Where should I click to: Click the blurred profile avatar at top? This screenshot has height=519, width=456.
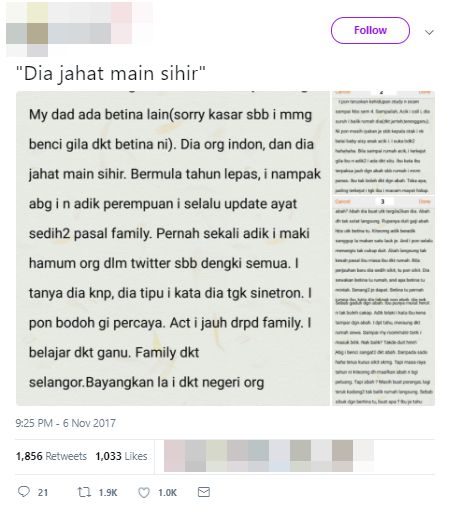click(27, 29)
